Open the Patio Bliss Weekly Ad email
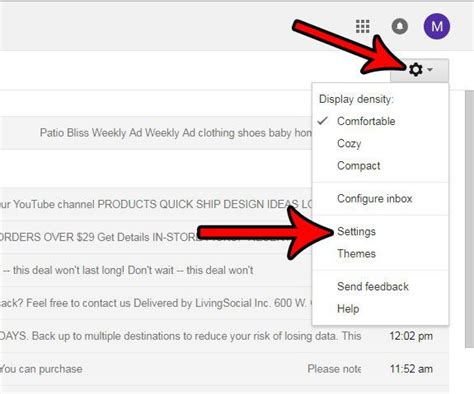The width and height of the screenshot is (474, 394). pos(156,133)
